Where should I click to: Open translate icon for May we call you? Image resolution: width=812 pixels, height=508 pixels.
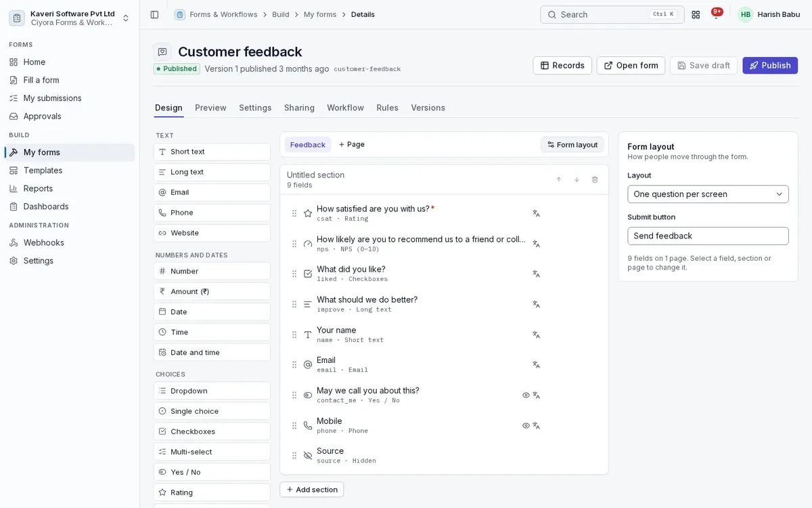pos(536,395)
